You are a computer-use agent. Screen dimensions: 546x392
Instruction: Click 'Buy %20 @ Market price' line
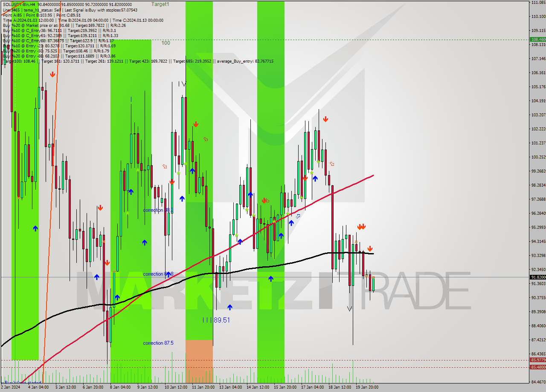(x=64, y=25)
